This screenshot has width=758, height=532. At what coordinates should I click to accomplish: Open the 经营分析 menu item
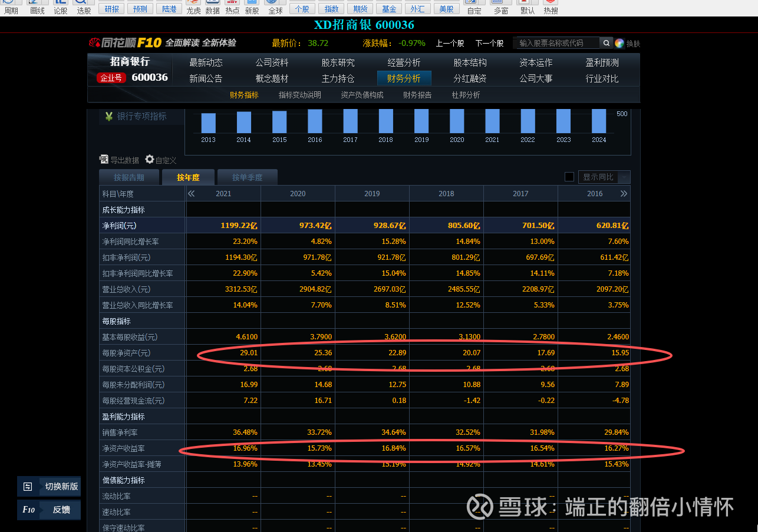point(404,62)
